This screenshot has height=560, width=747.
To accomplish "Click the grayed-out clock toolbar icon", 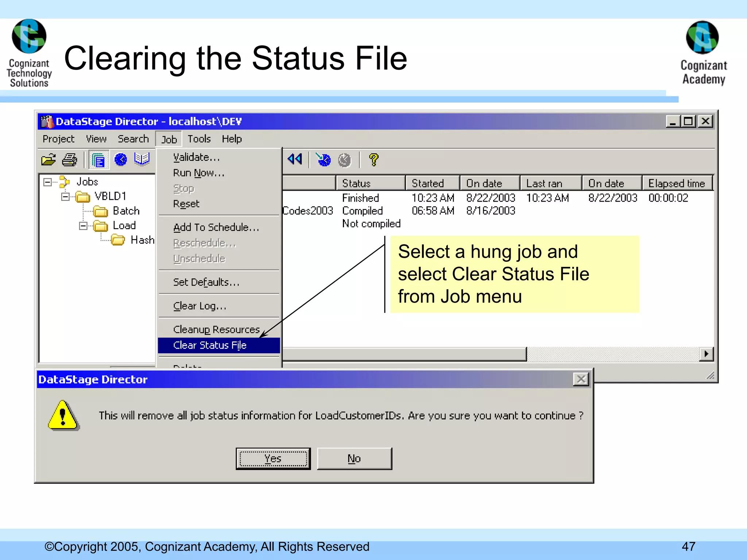I will pos(345,160).
